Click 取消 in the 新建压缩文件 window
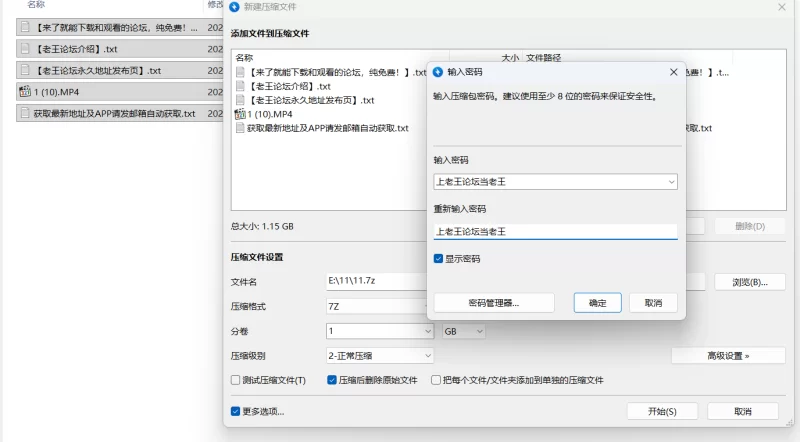Screen dimensions: 800x442 pos(743,411)
